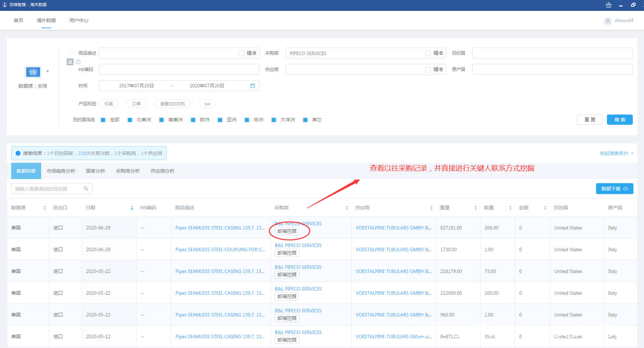Screen dimensions: 644x348
Task: Click cloud download icon on 数据下载
Action: click(x=626, y=189)
